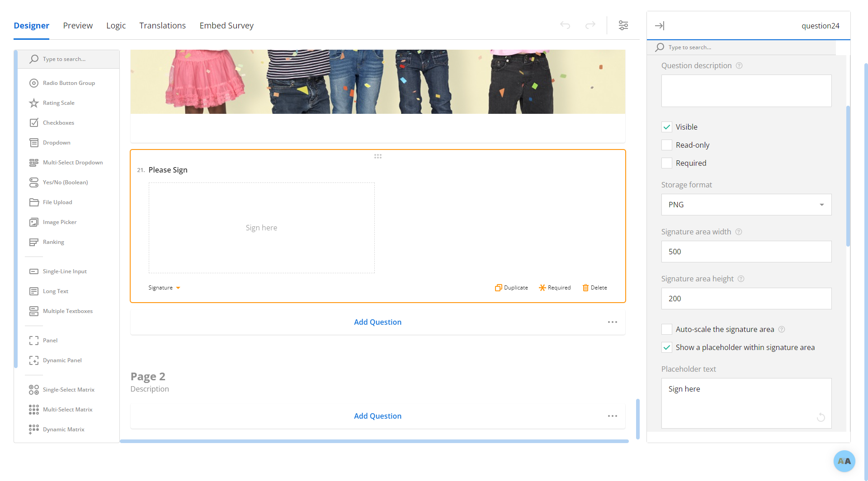Click the Delete trash icon
The image size is (868, 481).
[x=585, y=288]
